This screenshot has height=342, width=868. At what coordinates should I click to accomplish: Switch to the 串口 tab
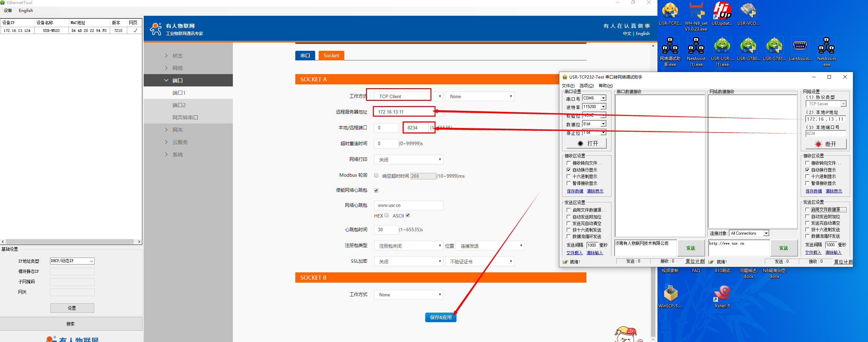coord(305,56)
